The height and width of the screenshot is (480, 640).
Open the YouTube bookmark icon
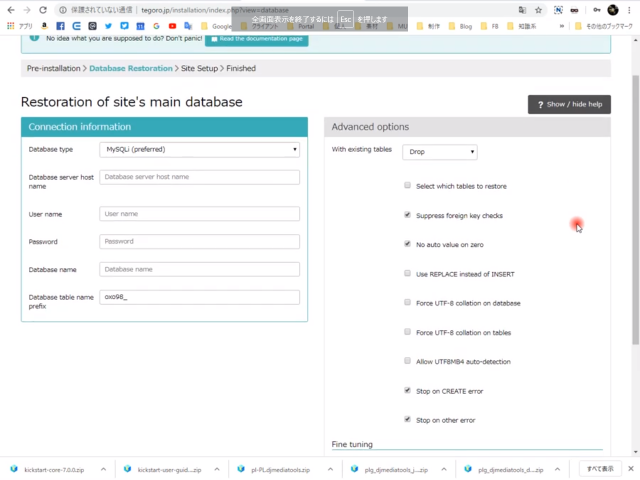click(x=172, y=26)
